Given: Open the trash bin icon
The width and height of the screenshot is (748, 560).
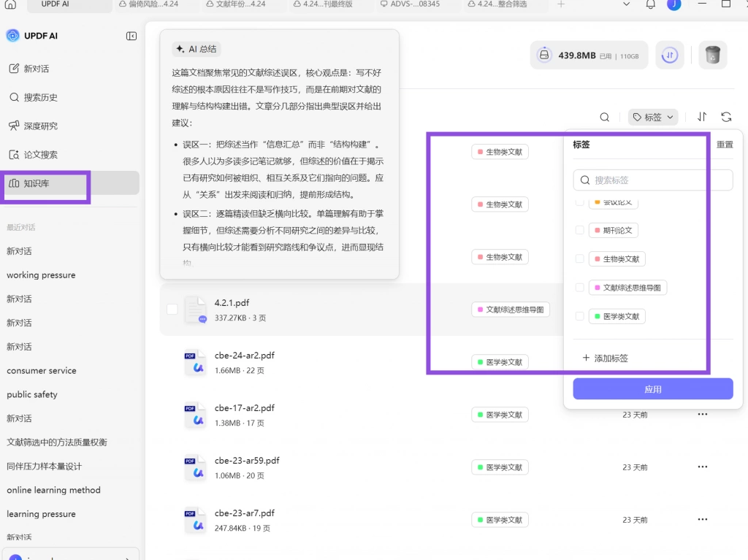Looking at the screenshot, I should pyautogui.click(x=713, y=55).
